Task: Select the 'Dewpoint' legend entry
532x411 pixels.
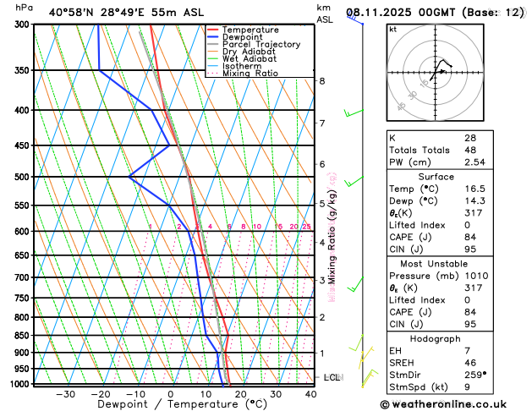Action: tap(242, 37)
